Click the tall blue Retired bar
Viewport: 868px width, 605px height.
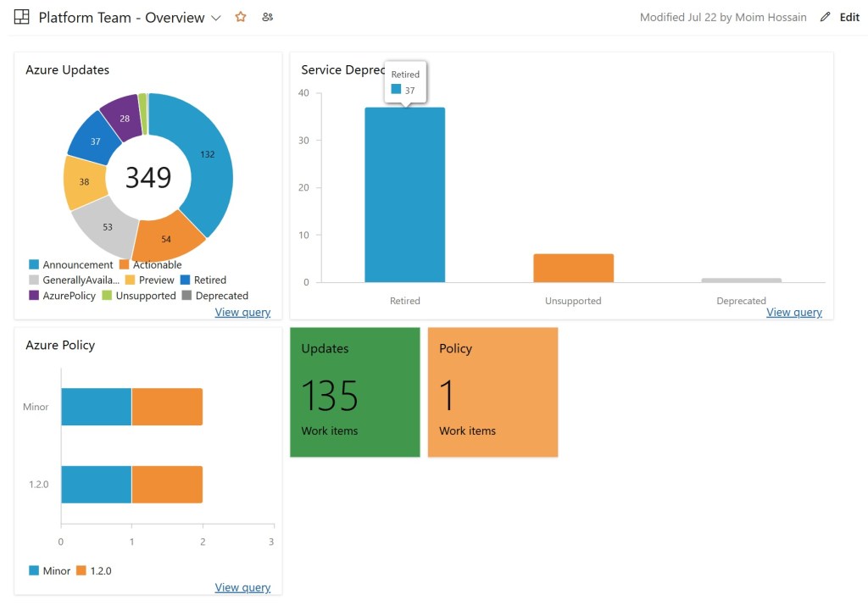tap(404, 195)
